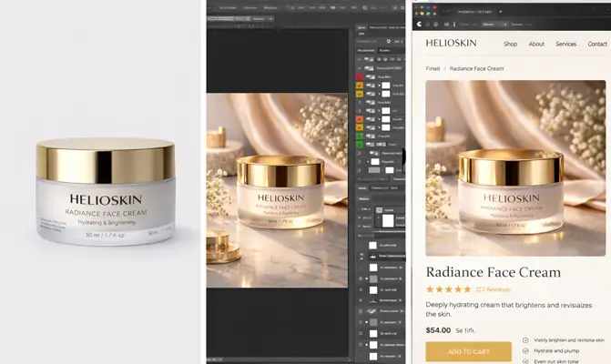The height and width of the screenshot is (364, 611).
Task: Open the Shop navigation item
Action: point(510,44)
